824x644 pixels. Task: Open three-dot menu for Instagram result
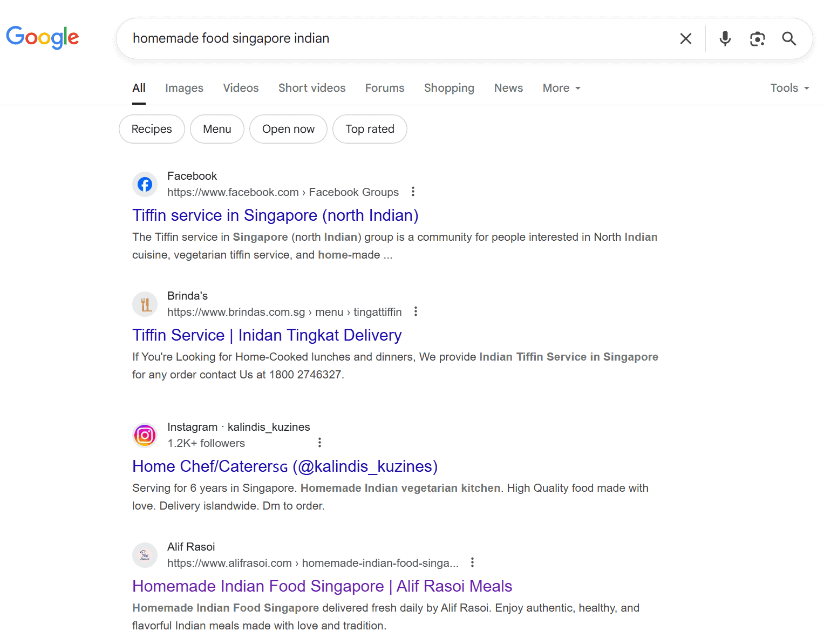coord(319,443)
